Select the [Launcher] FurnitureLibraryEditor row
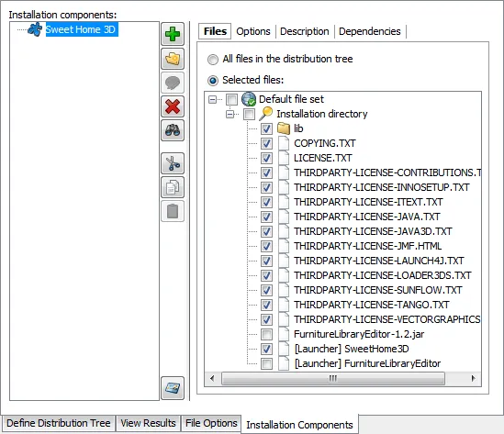504x434 pixels. (x=367, y=363)
